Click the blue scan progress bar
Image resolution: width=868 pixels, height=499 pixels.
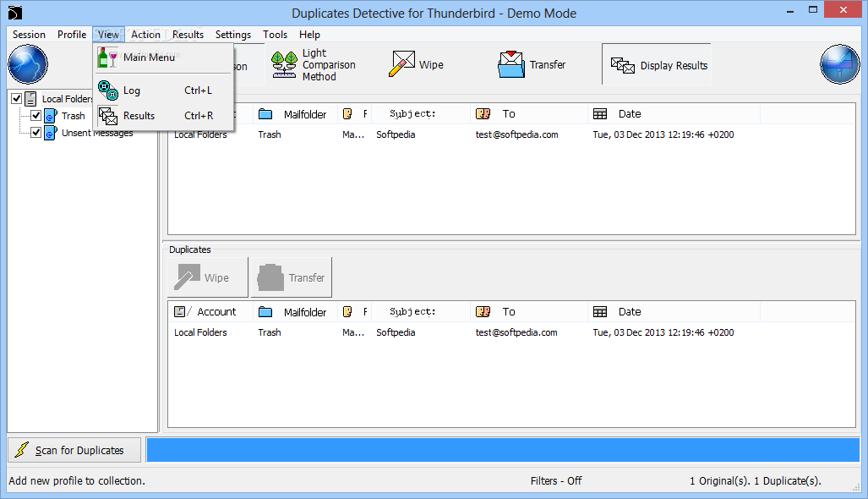(503, 450)
